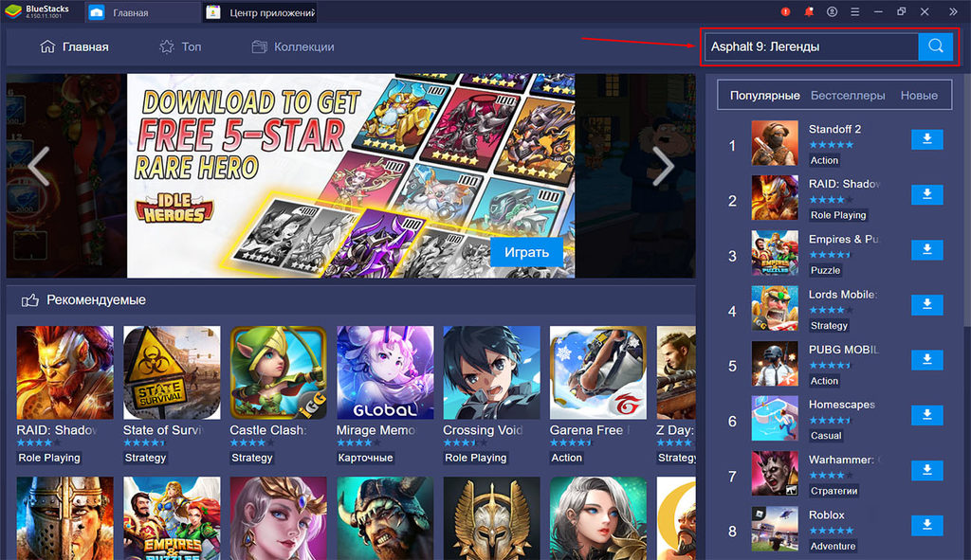The width and height of the screenshot is (971, 560).
Task: Open Crossing Void recommended icon
Action: [492, 372]
